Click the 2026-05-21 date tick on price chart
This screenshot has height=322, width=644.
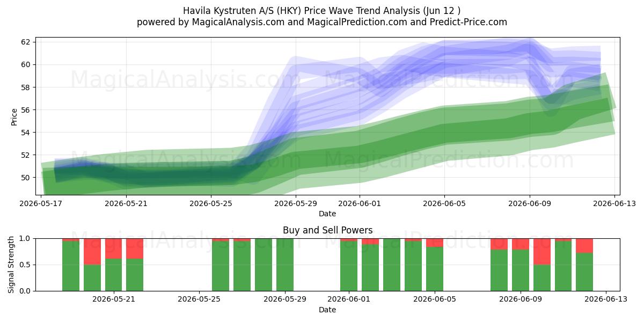point(126,203)
